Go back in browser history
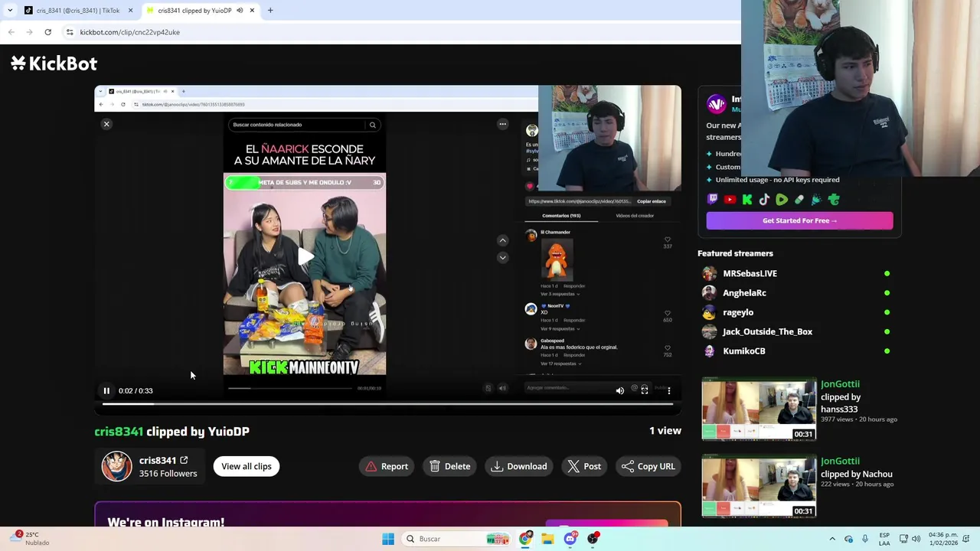Screen dimensions: 980x551 [x=11, y=32]
